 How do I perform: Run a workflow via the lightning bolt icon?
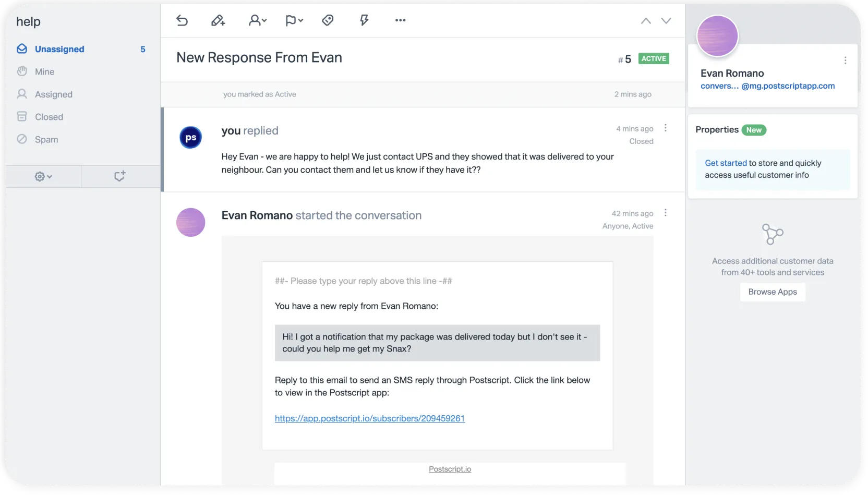pos(364,20)
